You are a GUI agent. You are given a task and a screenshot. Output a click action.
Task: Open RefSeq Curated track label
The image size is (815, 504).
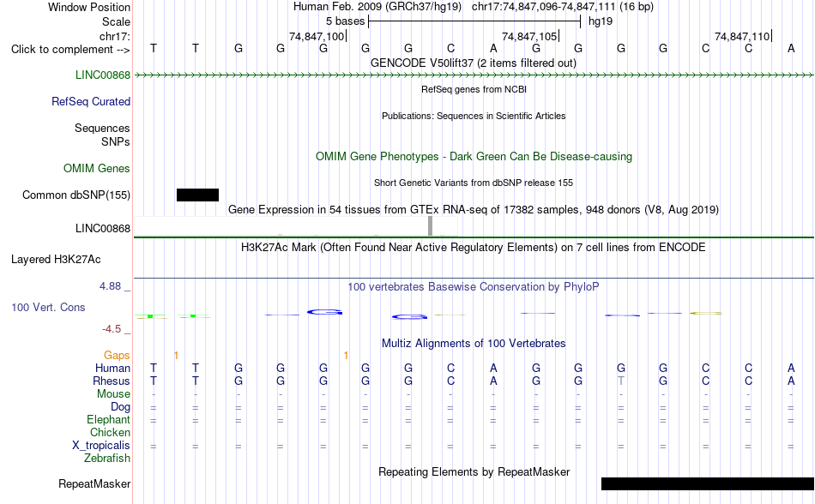coord(91,102)
